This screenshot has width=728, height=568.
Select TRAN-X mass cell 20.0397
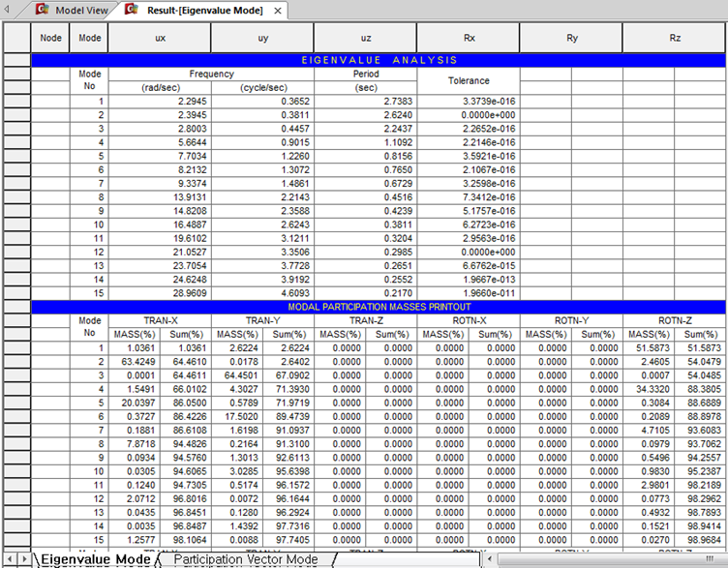tap(135, 403)
